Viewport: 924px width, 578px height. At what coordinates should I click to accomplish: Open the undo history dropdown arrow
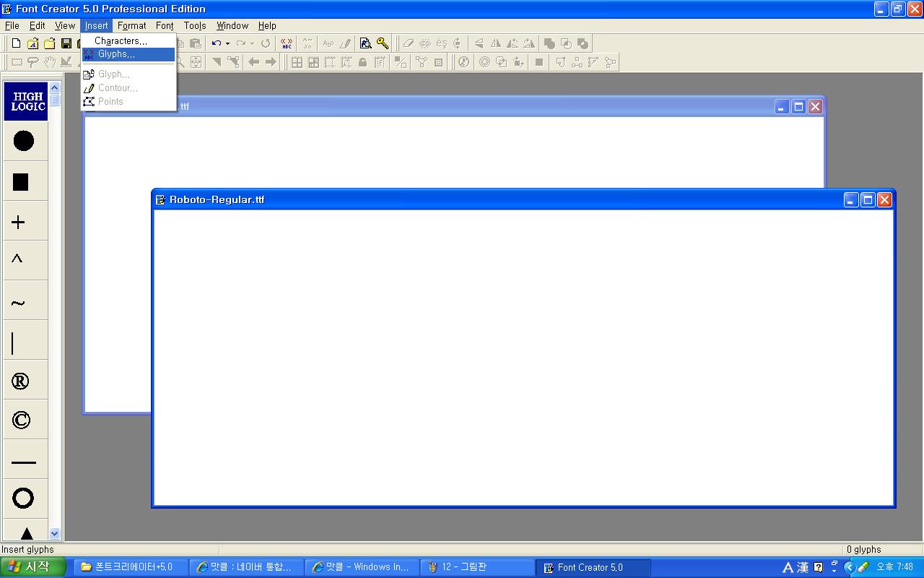(227, 43)
